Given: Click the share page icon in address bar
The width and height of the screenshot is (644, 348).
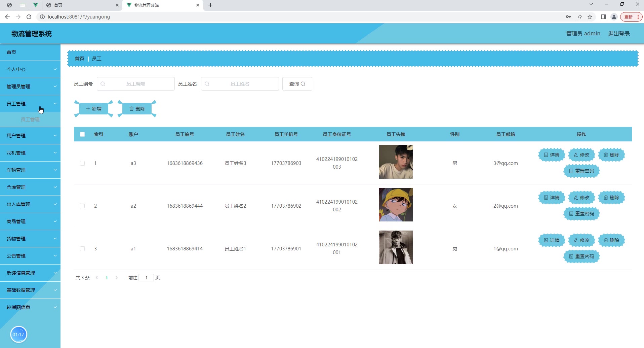Looking at the screenshot, I should 579,17.
